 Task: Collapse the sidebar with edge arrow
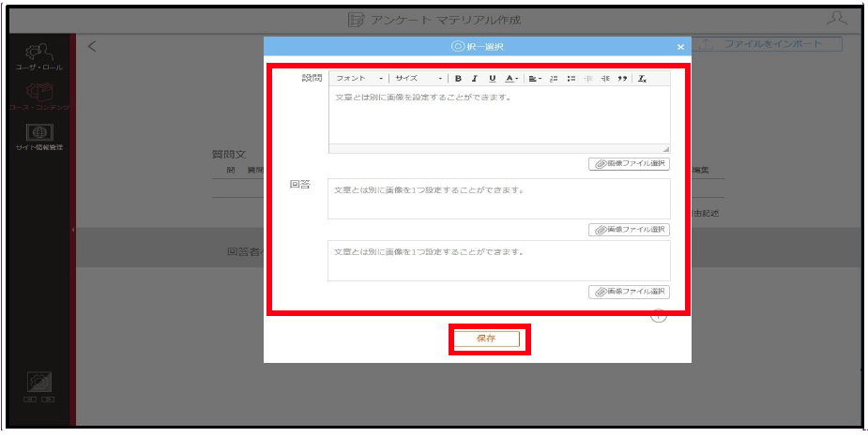(73, 229)
